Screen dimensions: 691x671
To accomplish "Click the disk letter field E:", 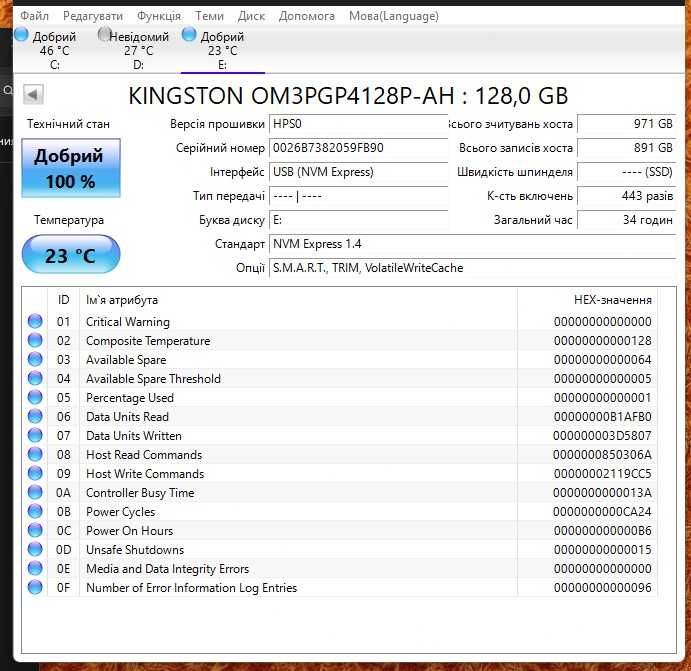I will pos(358,220).
